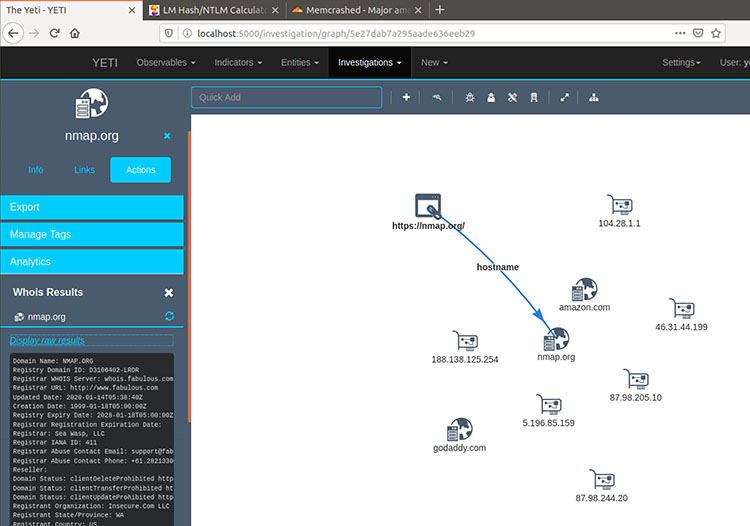This screenshot has width=750, height=526.
Task: Refresh the nmap.org Whois results
Action: [169, 316]
